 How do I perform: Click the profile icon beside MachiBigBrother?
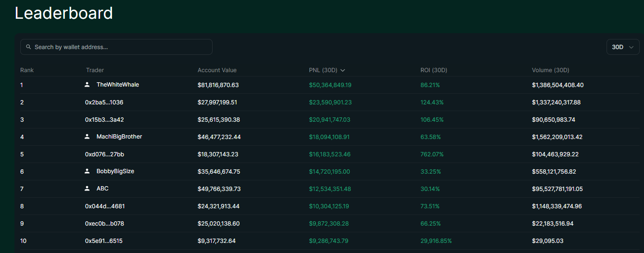pos(87,137)
